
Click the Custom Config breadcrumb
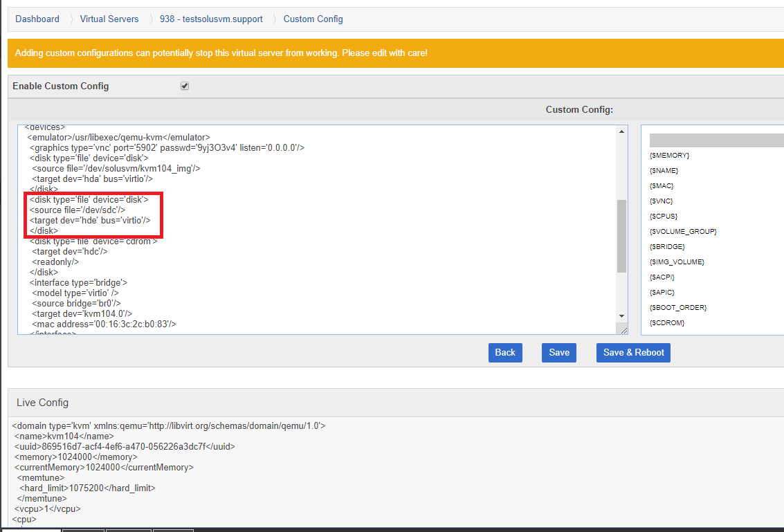click(x=313, y=19)
